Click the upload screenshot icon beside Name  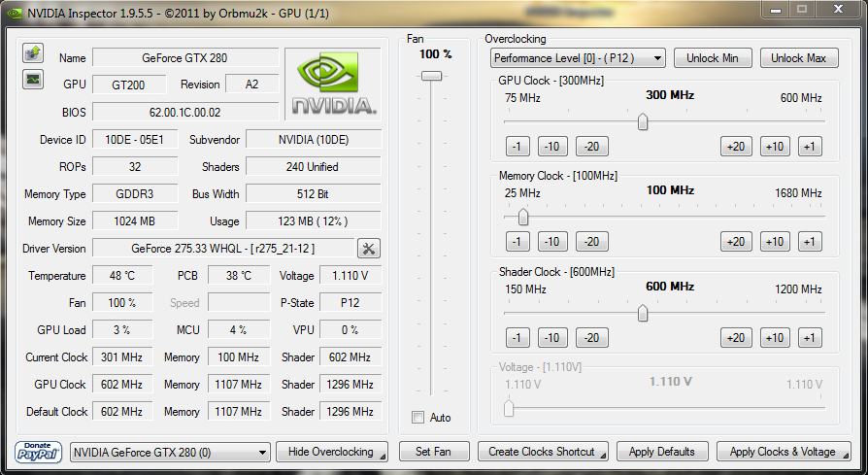33,53
